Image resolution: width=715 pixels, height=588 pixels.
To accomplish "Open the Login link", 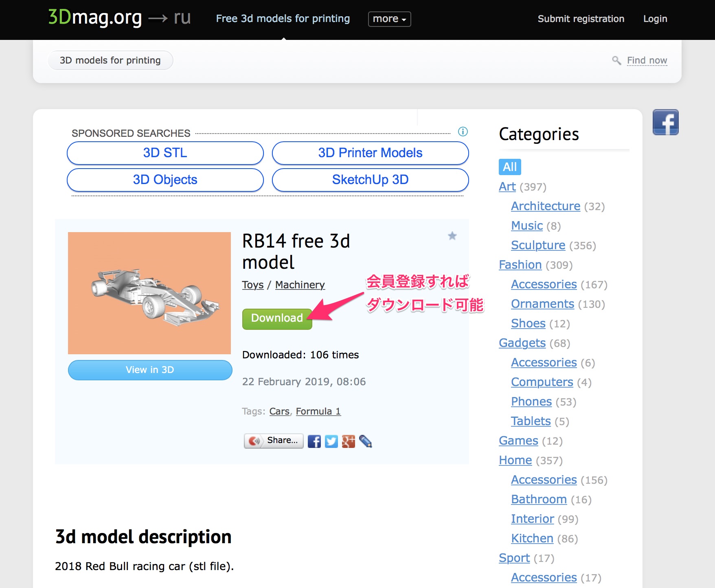I will pyautogui.click(x=655, y=19).
